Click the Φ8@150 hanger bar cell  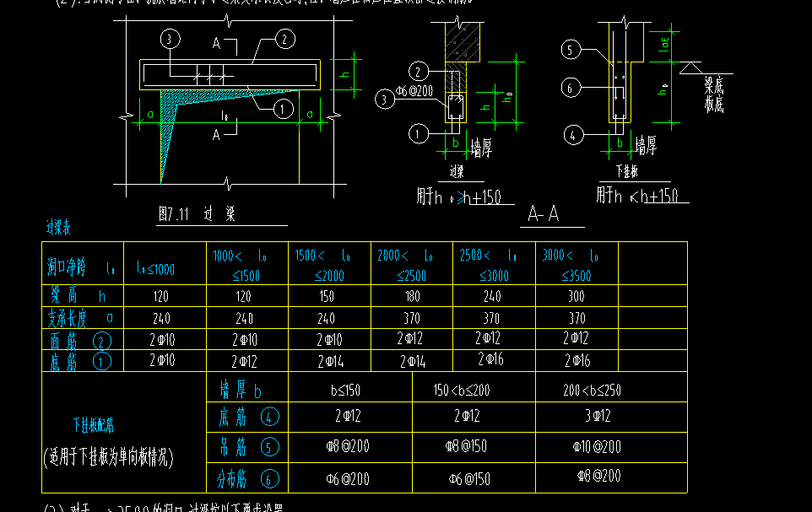(x=466, y=446)
